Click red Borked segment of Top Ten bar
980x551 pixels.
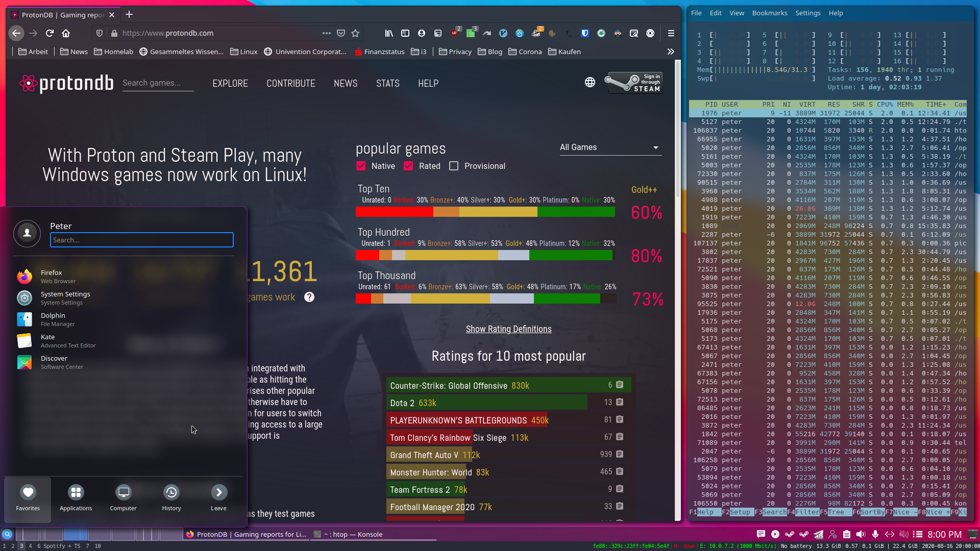pos(395,212)
